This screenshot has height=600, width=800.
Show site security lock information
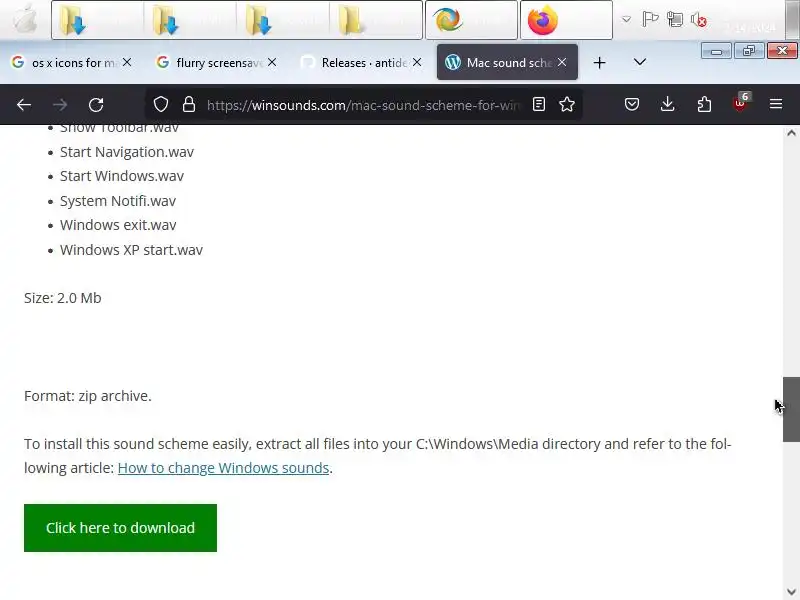click(x=189, y=105)
